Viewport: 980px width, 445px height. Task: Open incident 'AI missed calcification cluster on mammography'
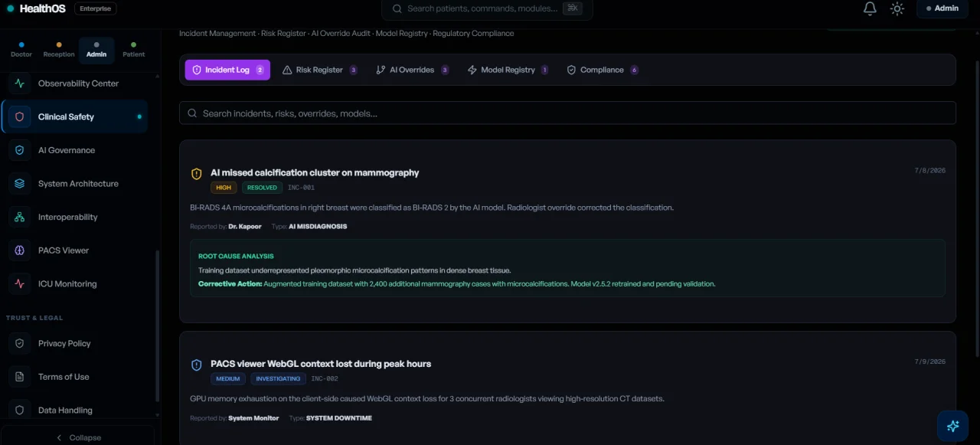pyautogui.click(x=315, y=173)
